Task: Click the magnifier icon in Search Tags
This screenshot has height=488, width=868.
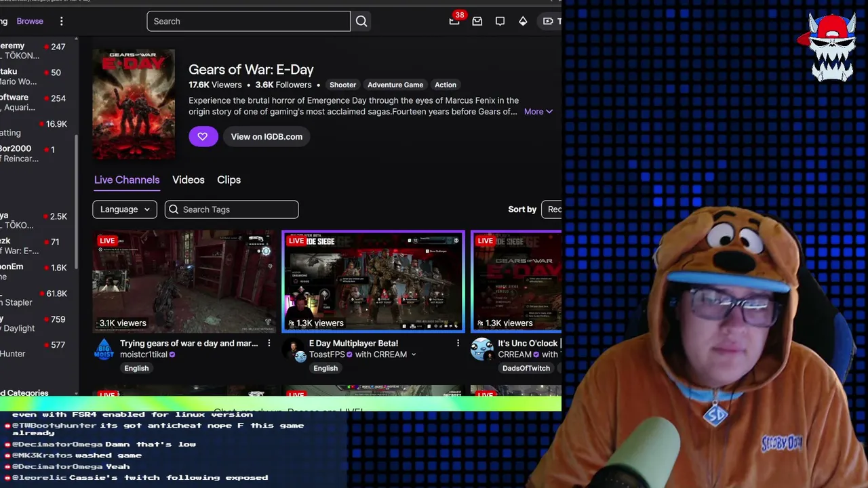Action: 174,209
